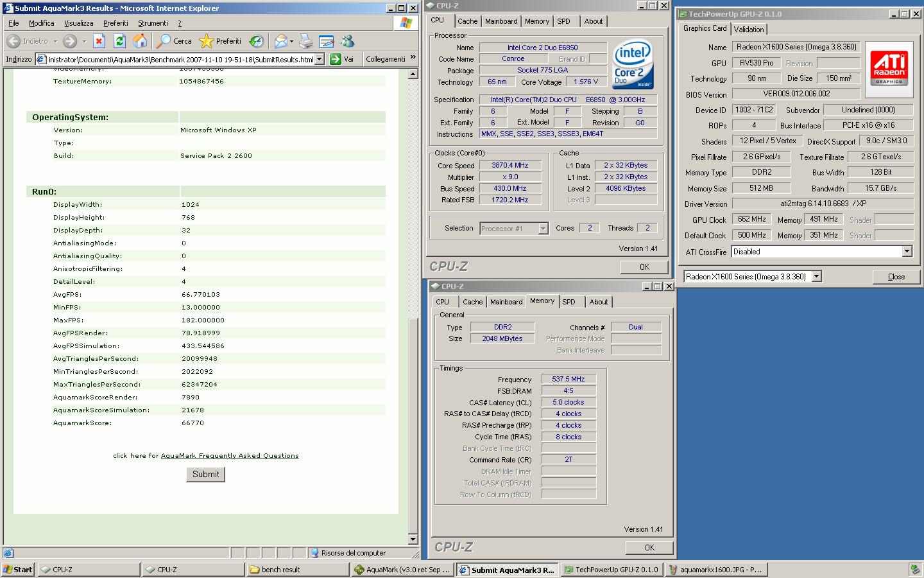
Task: Open AquaMark Frequently Asked Questions link
Action: click(230, 456)
